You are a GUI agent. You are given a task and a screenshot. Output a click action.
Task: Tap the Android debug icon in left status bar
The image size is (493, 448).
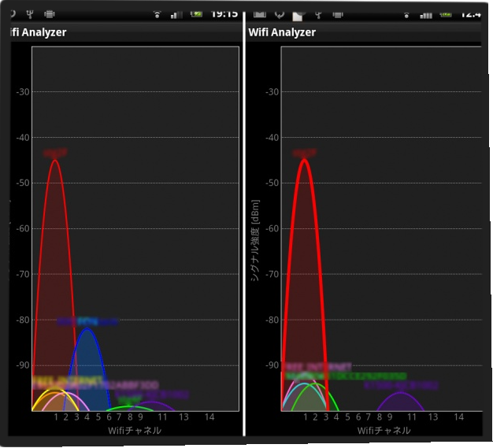click(50, 14)
